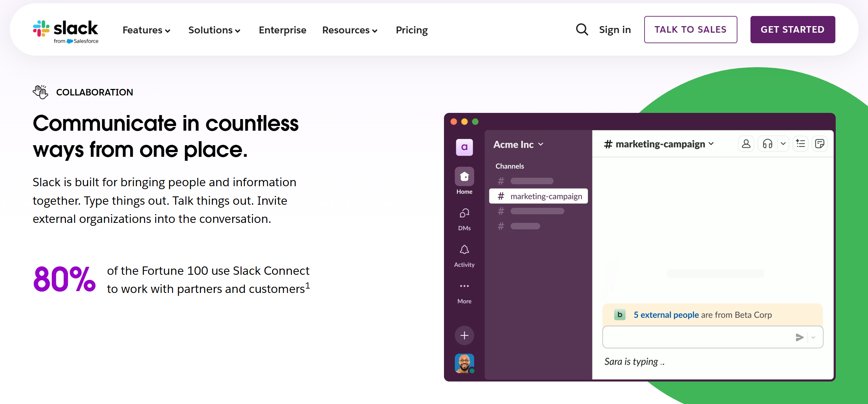Open the marketing-campaign channel title dropdown
868x404 pixels.
(659, 144)
